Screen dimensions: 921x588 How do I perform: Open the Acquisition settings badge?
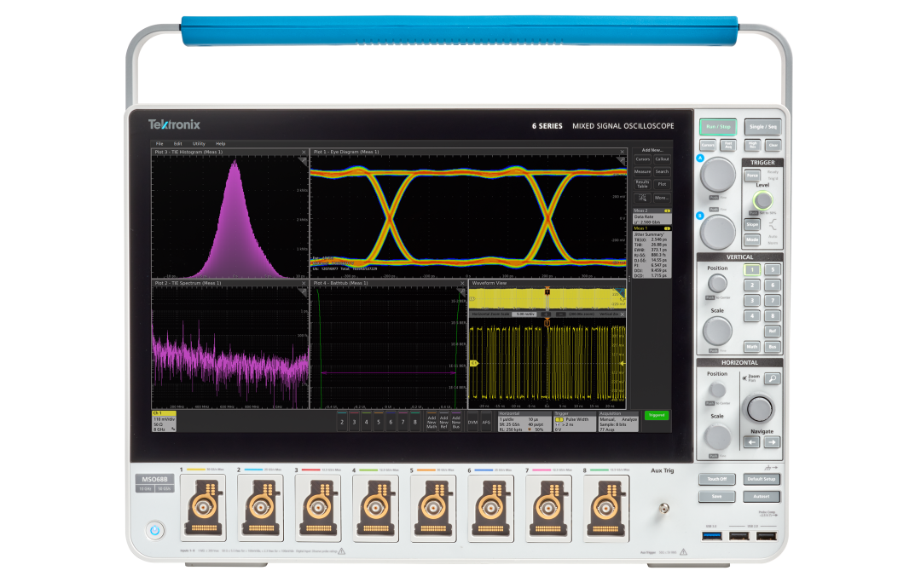(618, 421)
